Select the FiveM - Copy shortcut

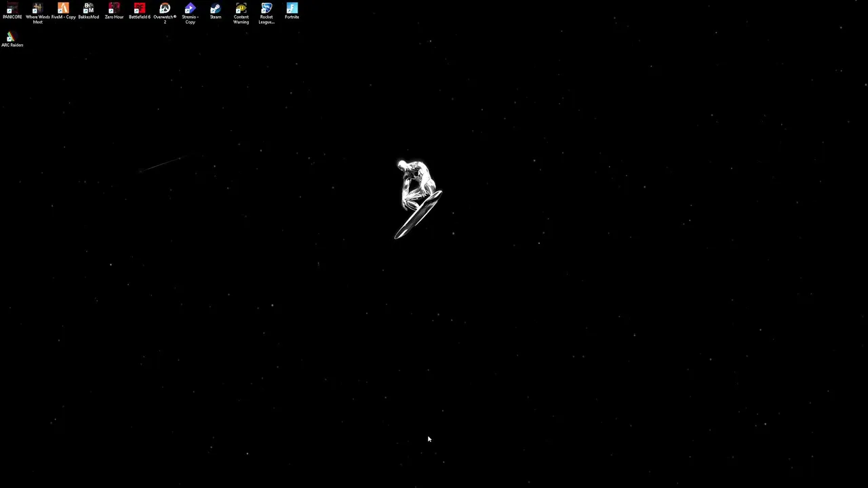pos(63,11)
